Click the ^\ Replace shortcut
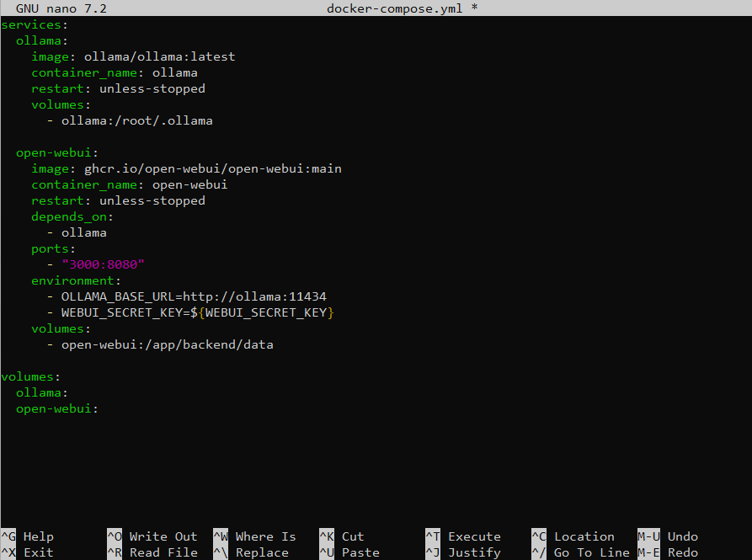Image resolution: width=752 pixels, height=560 pixels. (251, 552)
